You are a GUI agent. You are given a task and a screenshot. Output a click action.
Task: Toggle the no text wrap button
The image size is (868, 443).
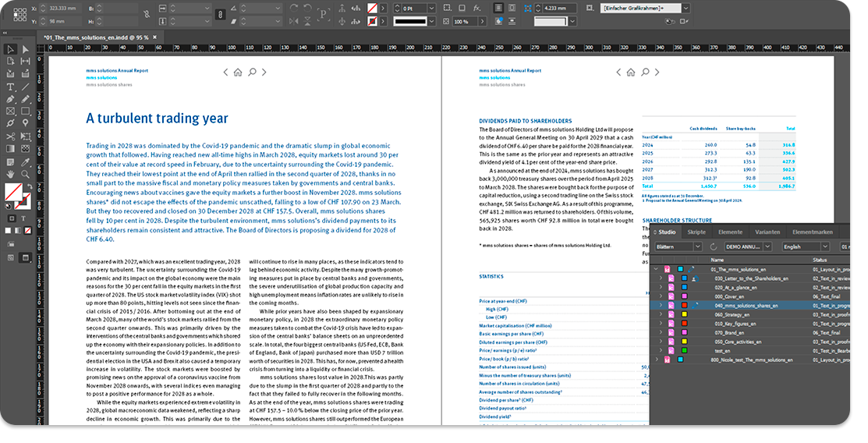pyautogui.click(x=498, y=9)
